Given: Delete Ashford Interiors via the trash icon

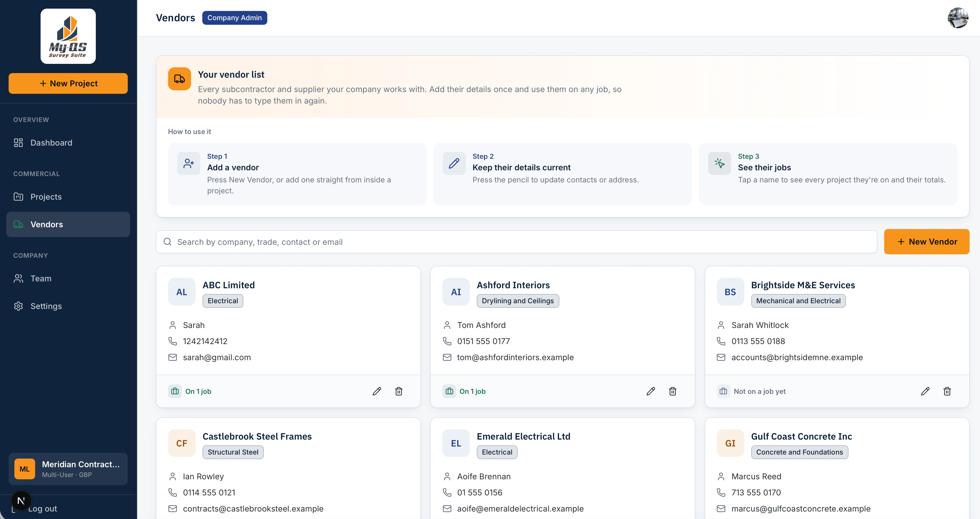Looking at the screenshot, I should [x=673, y=391].
